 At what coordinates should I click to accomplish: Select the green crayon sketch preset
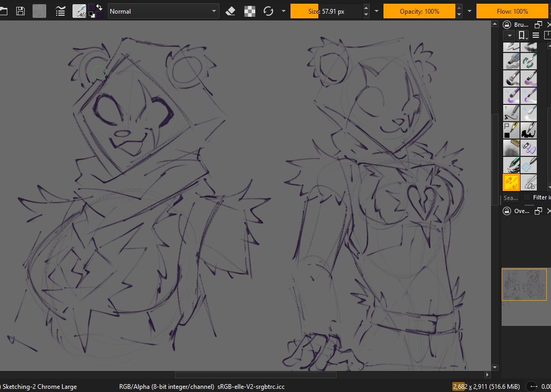pos(511,165)
